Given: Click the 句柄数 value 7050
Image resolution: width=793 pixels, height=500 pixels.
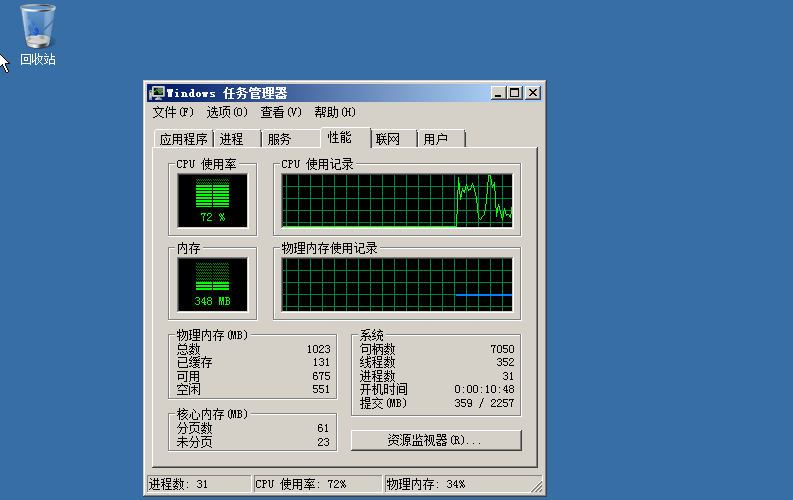Looking at the screenshot, I should [502, 349].
